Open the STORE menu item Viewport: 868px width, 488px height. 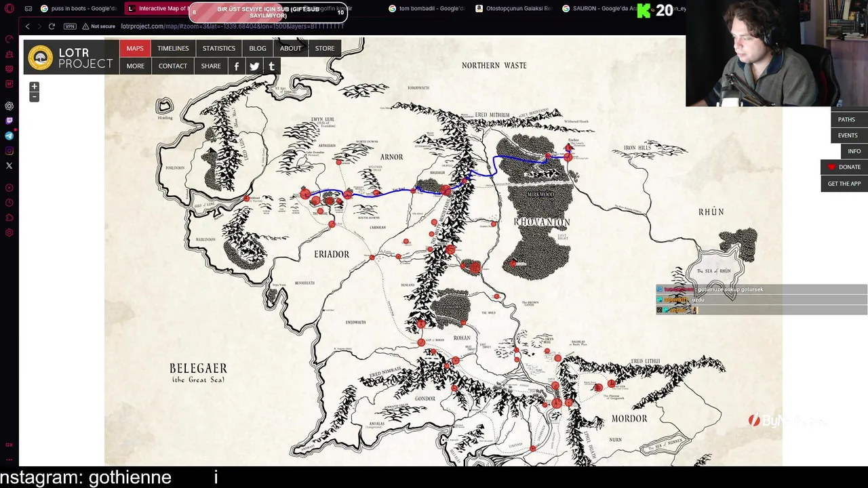click(x=325, y=48)
